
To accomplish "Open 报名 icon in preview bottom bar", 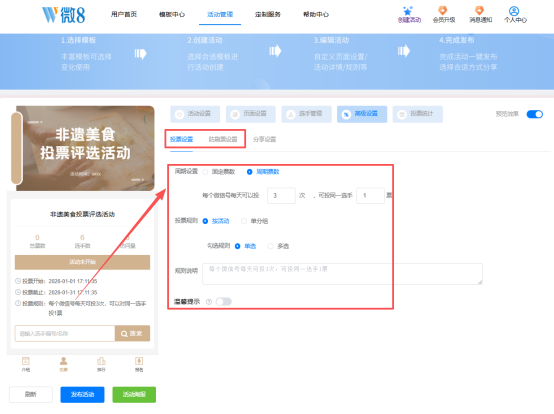I will point(139,361).
